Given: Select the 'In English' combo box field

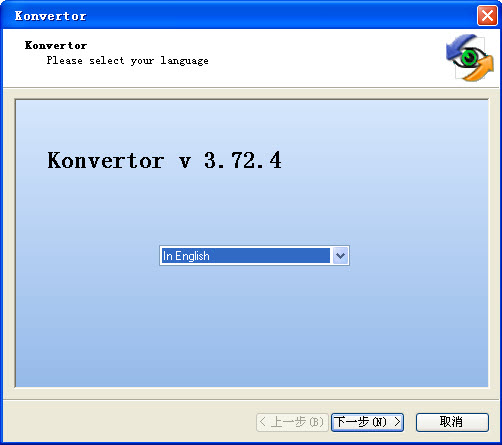Looking at the screenshot, I should tap(254, 256).
